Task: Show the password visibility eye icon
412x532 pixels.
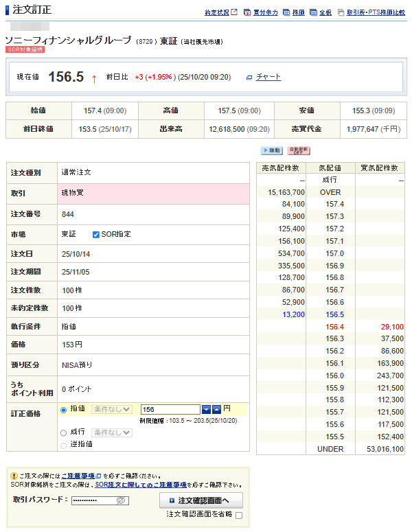Action: click(121, 501)
